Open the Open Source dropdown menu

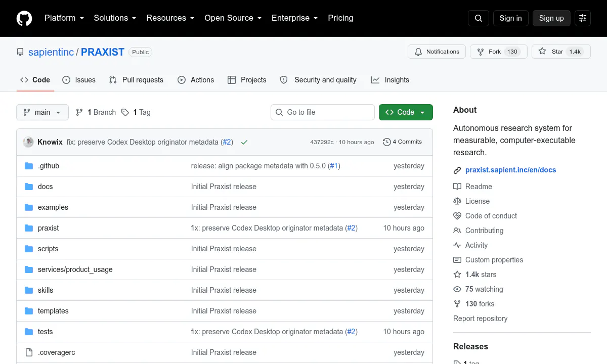233,18
